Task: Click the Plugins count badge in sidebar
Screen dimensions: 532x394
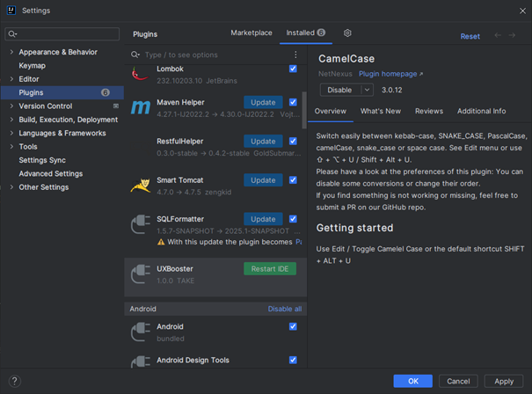Action: [106, 92]
